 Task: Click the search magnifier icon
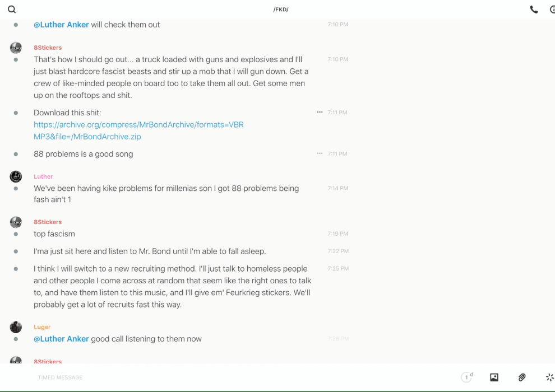tap(12, 10)
